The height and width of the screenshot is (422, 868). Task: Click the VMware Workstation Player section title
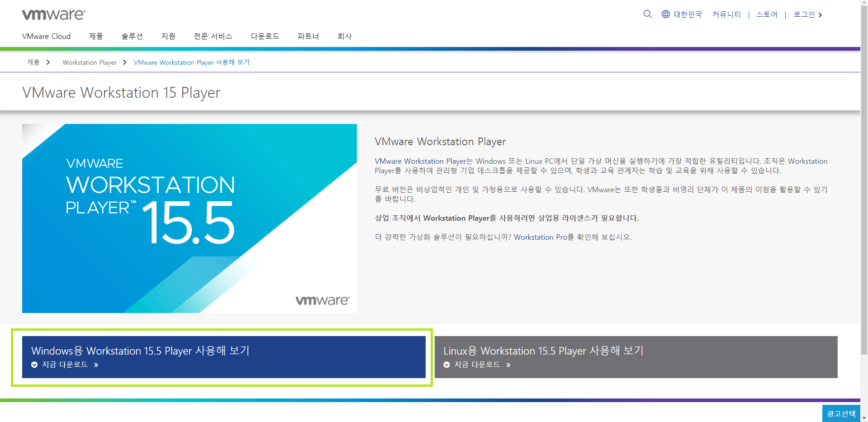pos(440,142)
